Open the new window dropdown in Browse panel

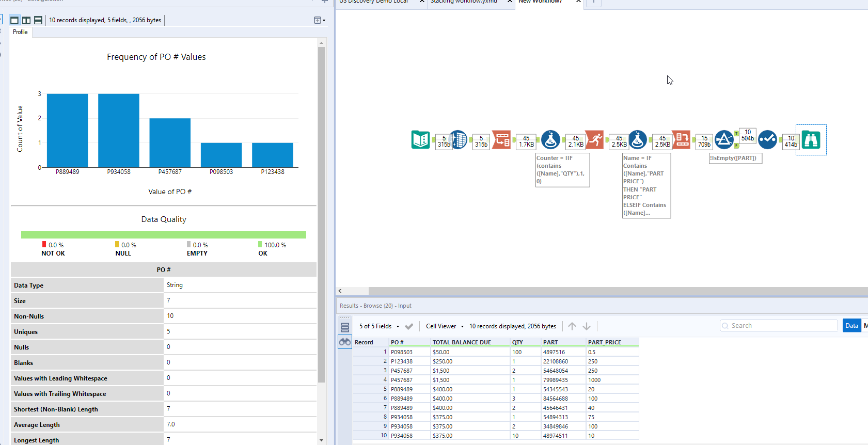pos(319,20)
